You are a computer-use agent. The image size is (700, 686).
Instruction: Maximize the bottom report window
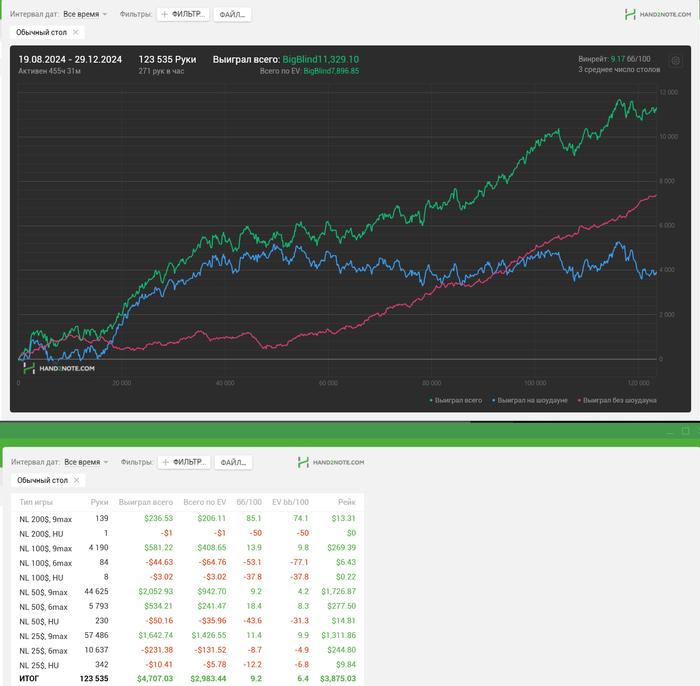(686, 431)
